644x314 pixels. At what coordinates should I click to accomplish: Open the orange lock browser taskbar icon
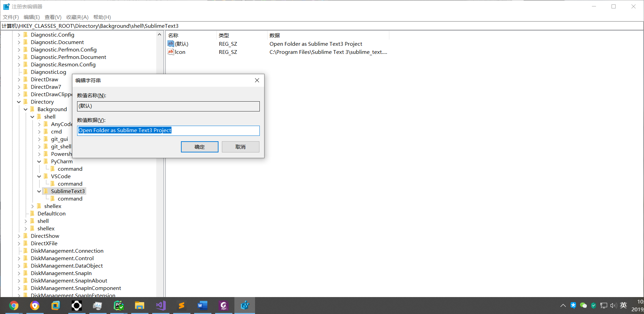[x=34, y=306]
